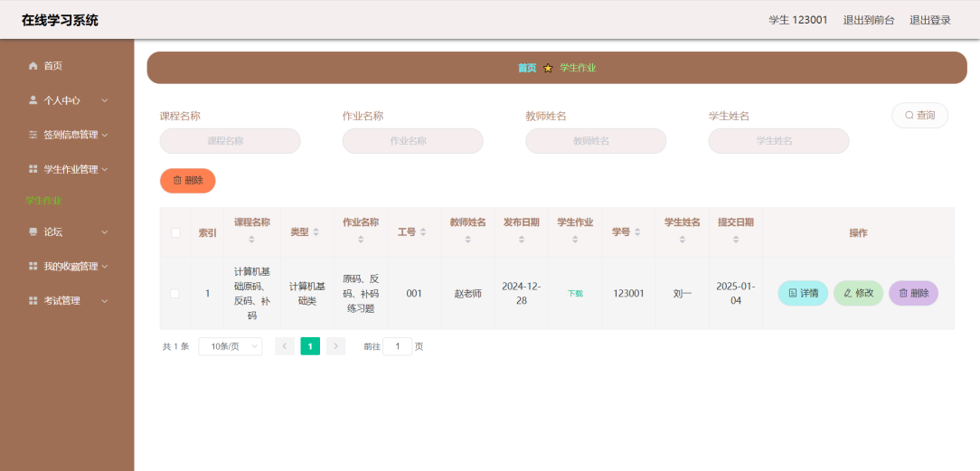The image size is (980, 471).
Task: Click the 作业名称 search input field
Action: coord(412,141)
